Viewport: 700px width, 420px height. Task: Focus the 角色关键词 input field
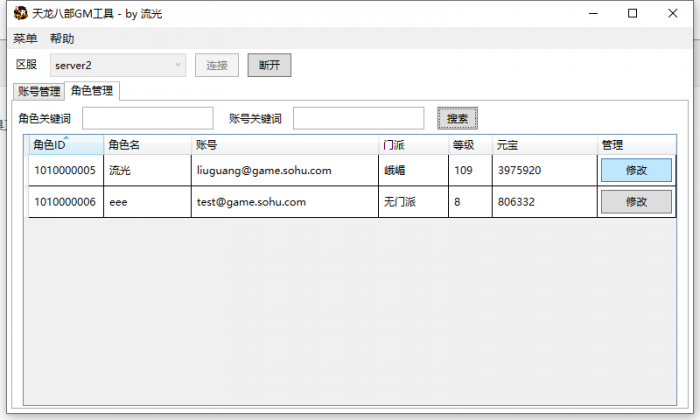(148, 118)
